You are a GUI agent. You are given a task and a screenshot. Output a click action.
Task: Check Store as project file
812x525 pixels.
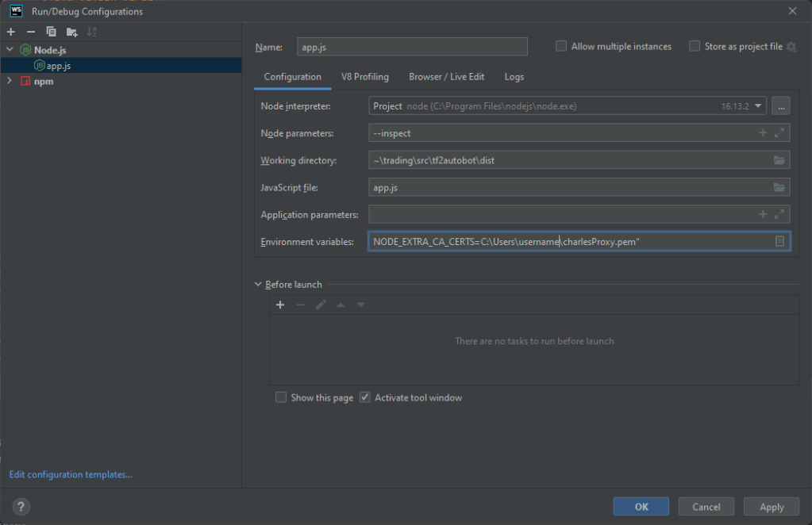click(693, 46)
